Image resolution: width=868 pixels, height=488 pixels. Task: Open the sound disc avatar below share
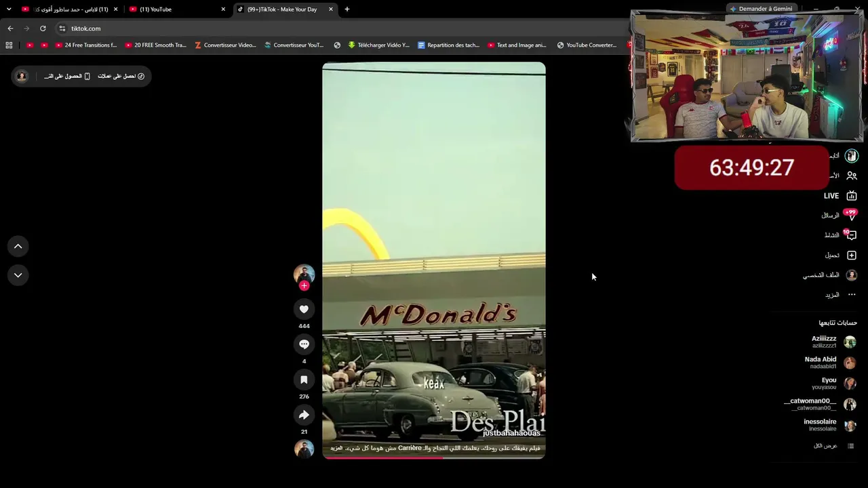click(x=304, y=448)
